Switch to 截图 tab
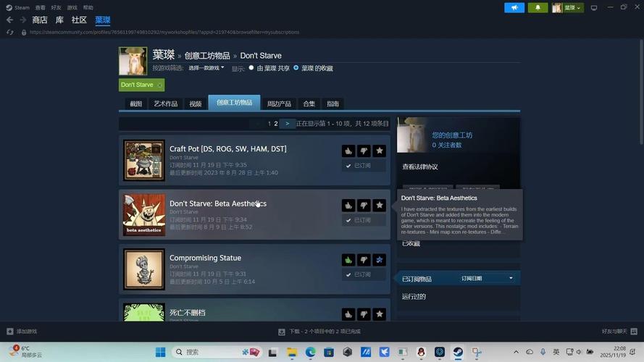 tap(136, 104)
